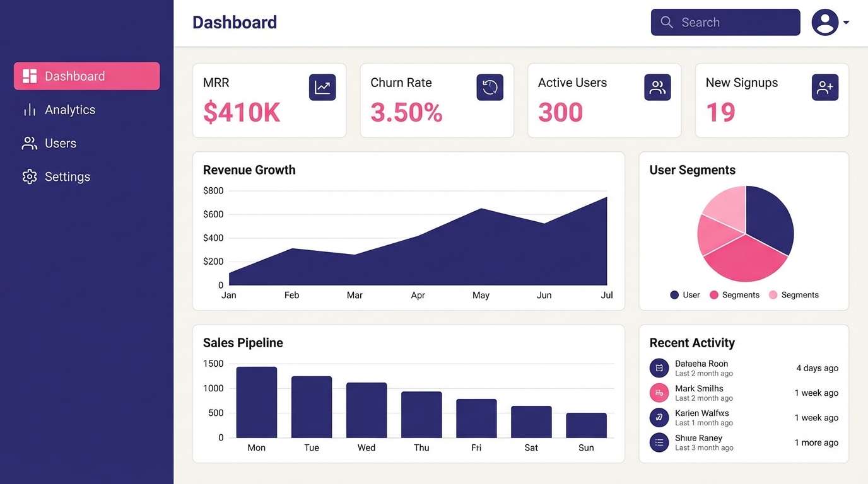Click the Churn Rate history clock icon
Viewport: 868px width, 484px height.
click(x=490, y=87)
